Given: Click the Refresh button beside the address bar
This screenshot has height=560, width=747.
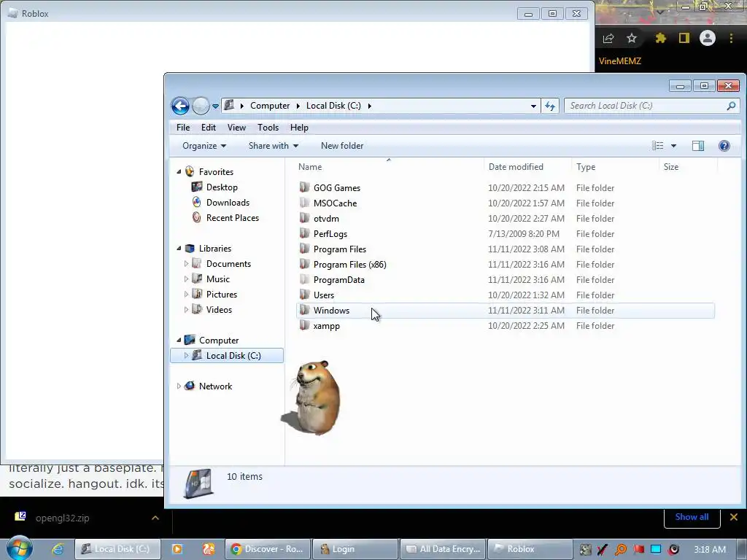Looking at the screenshot, I should pos(550,106).
